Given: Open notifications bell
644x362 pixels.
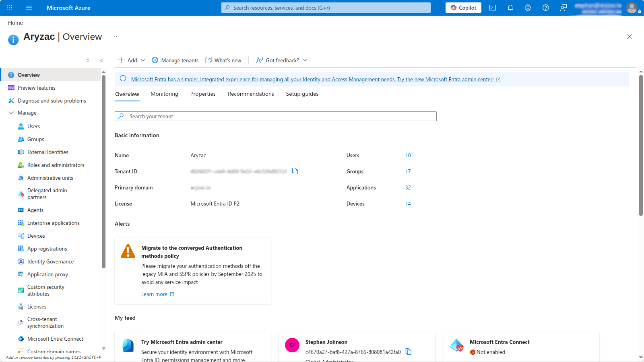Looking at the screenshot, I should 510,8.
